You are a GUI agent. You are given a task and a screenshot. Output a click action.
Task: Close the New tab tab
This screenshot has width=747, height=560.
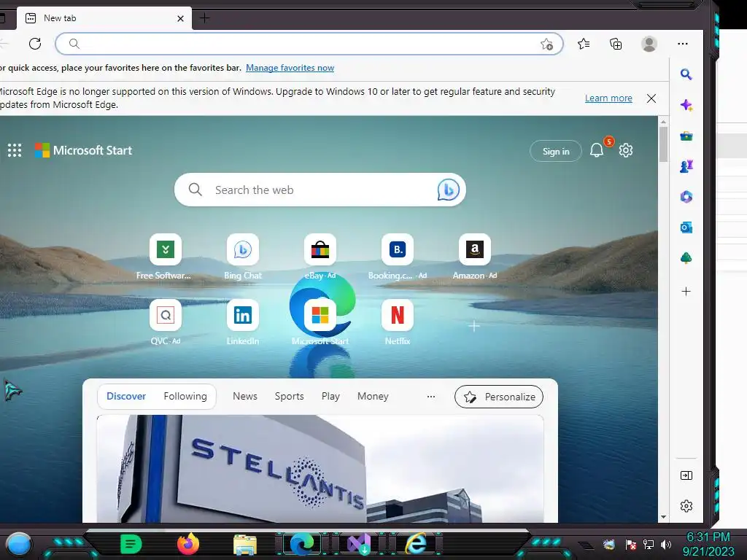tap(181, 18)
